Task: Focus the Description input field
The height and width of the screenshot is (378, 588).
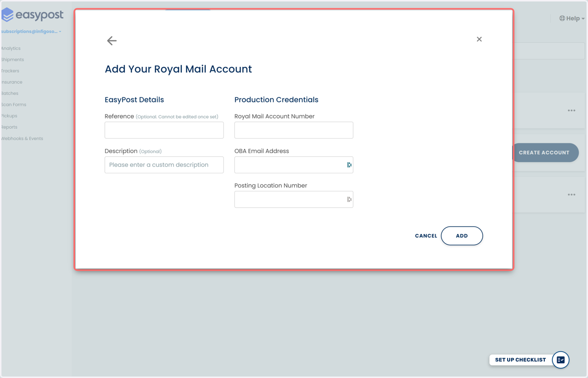Action: click(x=164, y=165)
